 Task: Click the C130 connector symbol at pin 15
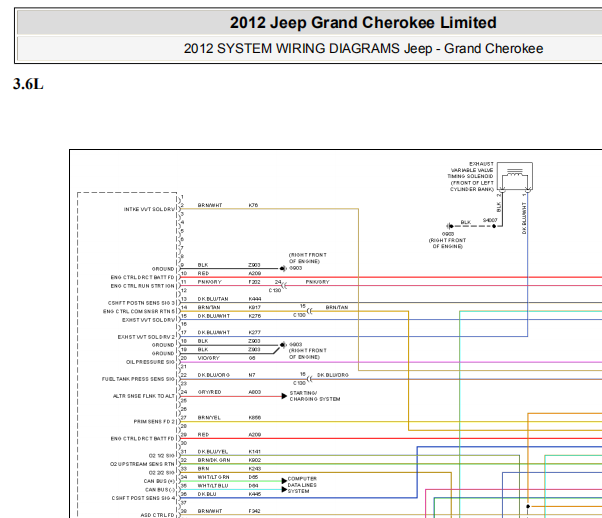pyautogui.click(x=310, y=311)
